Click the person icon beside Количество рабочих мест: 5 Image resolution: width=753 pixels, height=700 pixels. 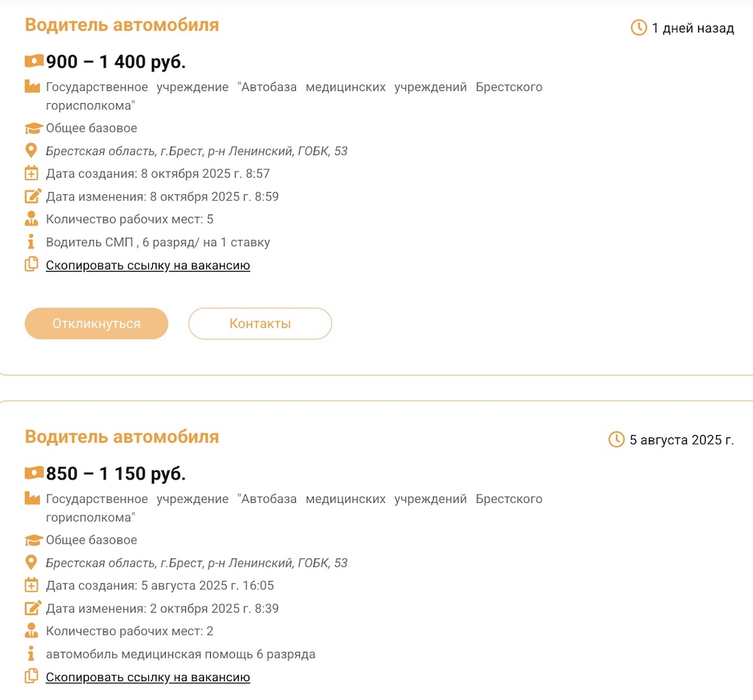pyautogui.click(x=32, y=219)
